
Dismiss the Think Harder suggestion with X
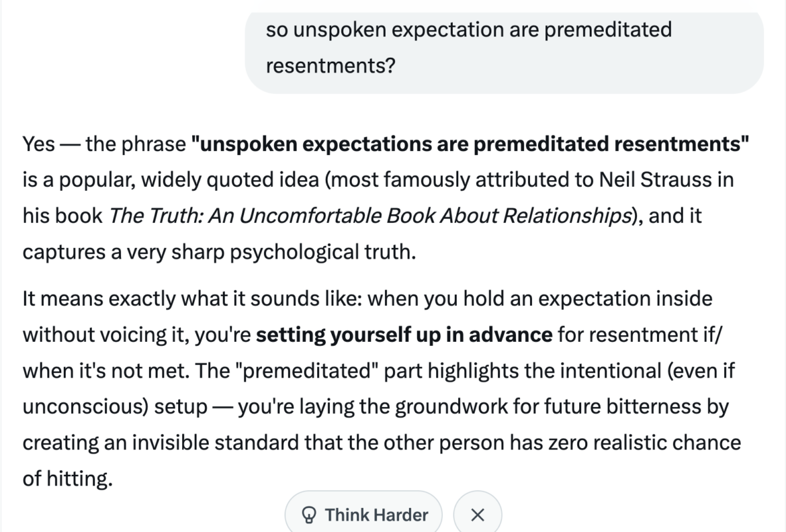point(477,515)
